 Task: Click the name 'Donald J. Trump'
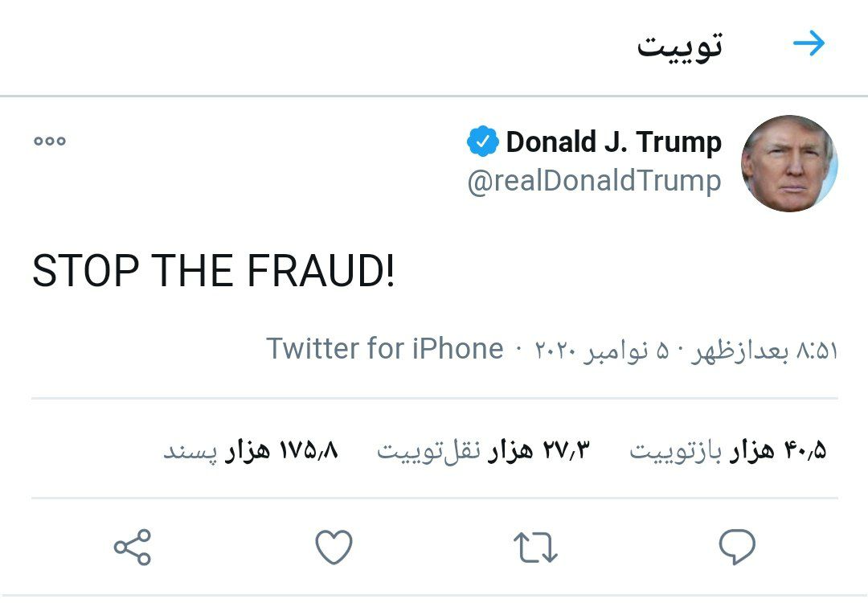(x=613, y=141)
